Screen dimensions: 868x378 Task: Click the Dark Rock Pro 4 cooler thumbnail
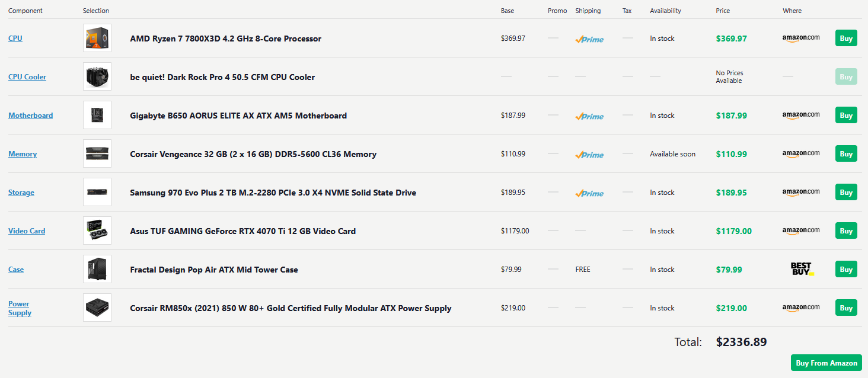point(97,76)
